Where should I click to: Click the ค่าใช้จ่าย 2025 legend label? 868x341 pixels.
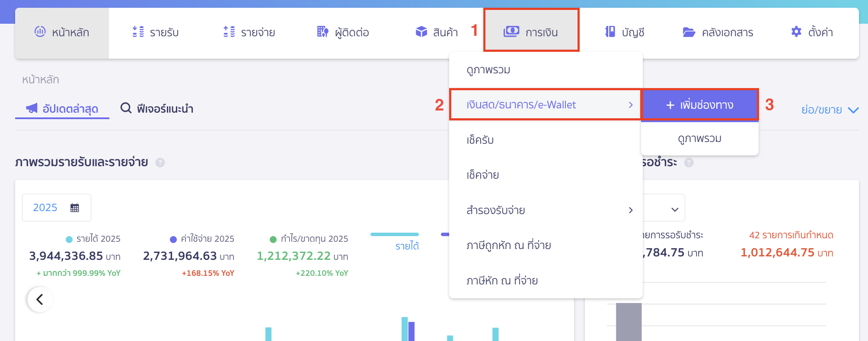click(207, 239)
